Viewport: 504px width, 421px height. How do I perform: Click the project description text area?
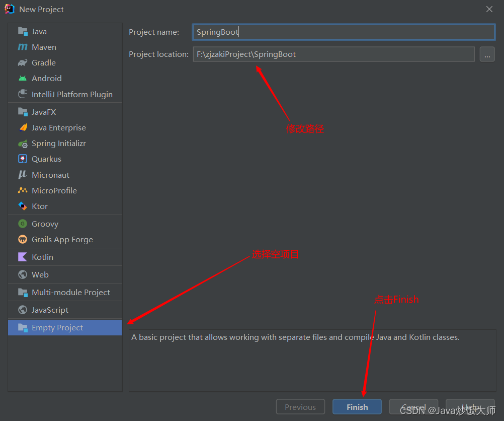pos(312,361)
